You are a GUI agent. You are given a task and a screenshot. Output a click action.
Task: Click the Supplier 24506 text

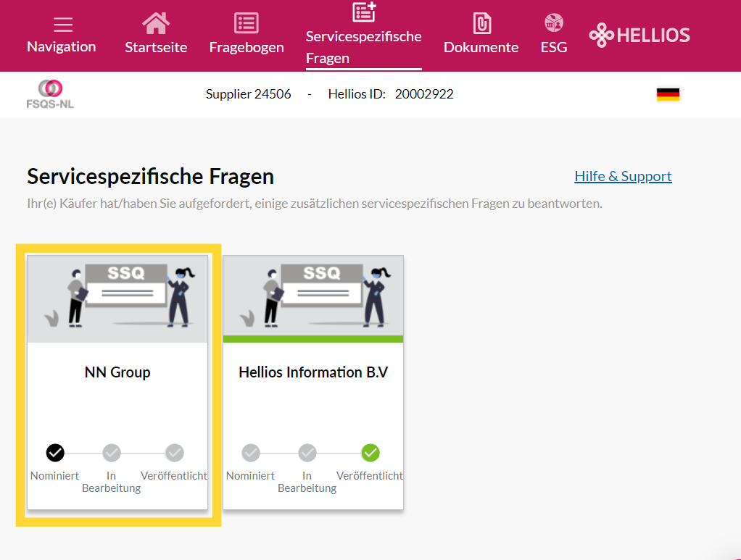pyautogui.click(x=248, y=94)
